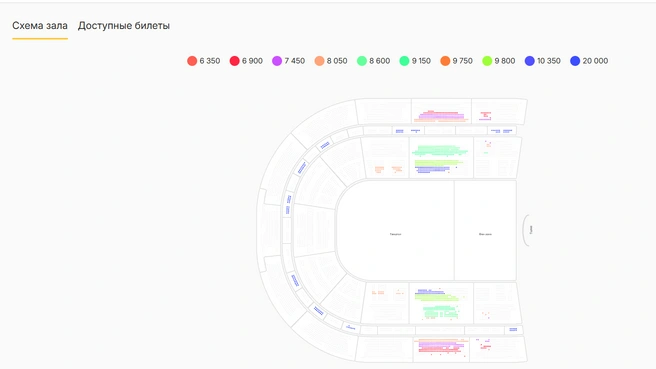The image size is (656, 369).
Task: Pick pink seats in top center sector
Action: click(x=440, y=116)
